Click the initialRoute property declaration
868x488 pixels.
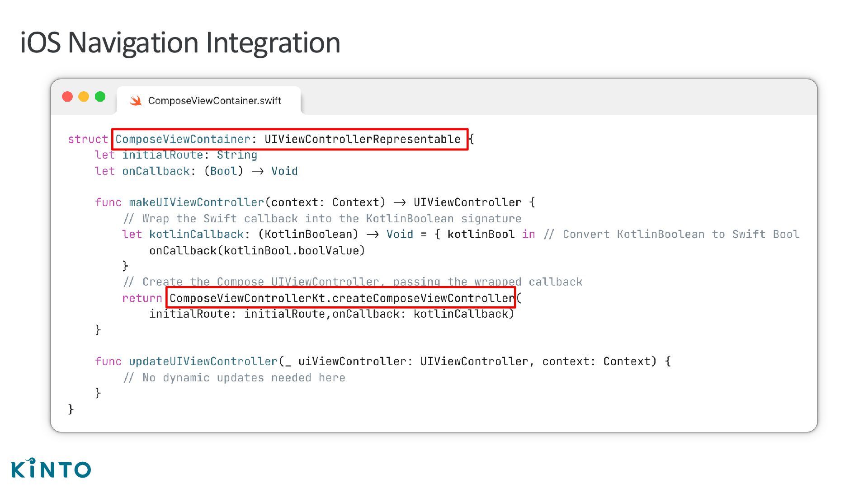162,155
